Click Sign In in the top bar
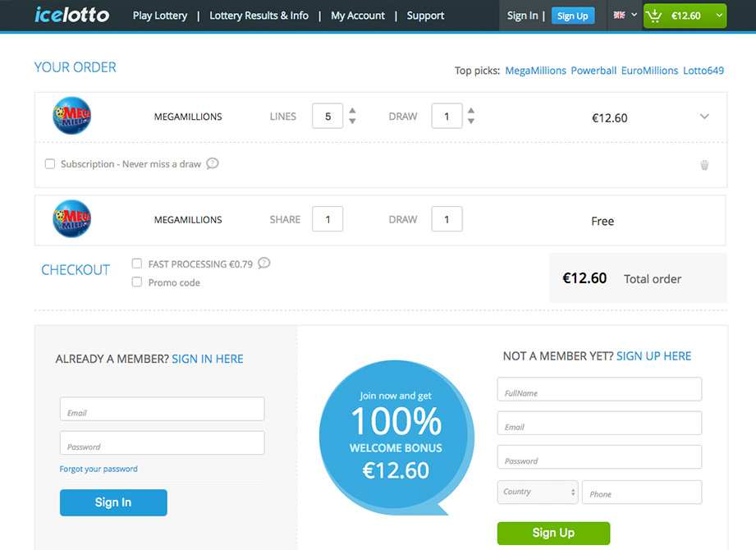 pos(522,16)
